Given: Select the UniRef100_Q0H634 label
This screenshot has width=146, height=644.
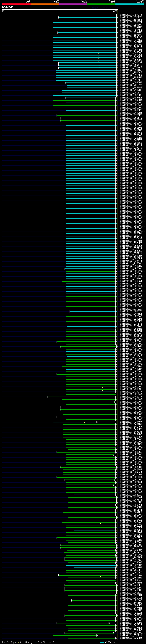Looking at the screenshot, I should (x=131, y=63).
